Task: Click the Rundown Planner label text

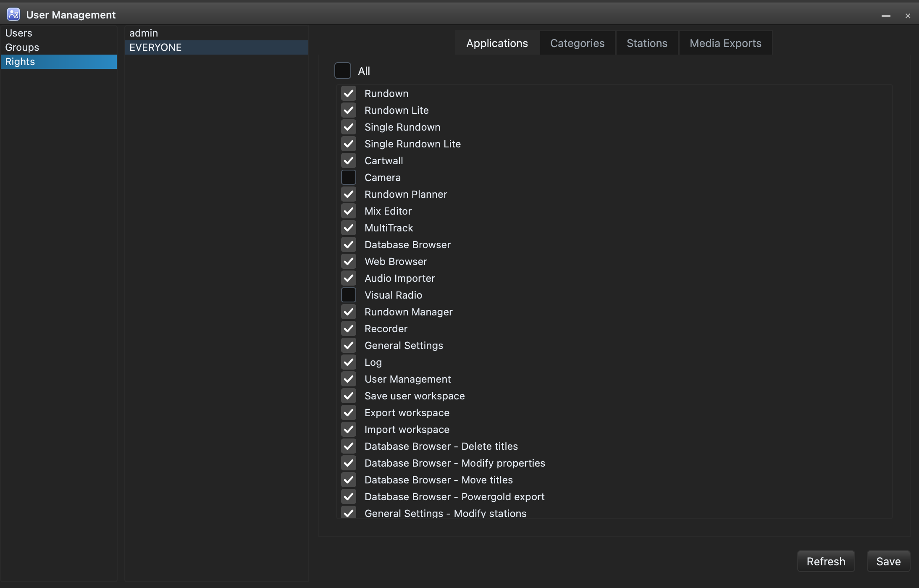Action: point(406,194)
